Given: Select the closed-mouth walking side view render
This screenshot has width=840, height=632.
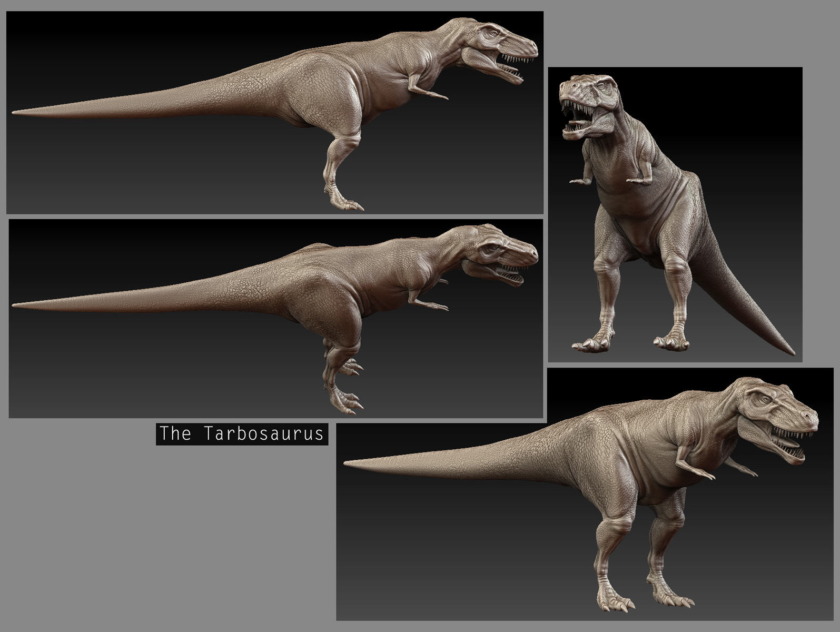Looking at the screenshot, I should 275,319.
